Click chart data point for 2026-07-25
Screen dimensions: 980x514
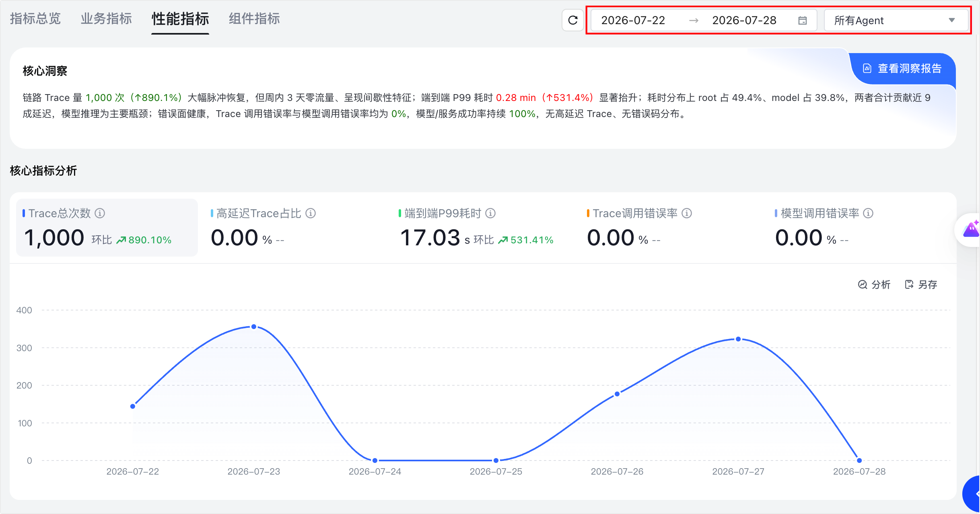(x=496, y=461)
